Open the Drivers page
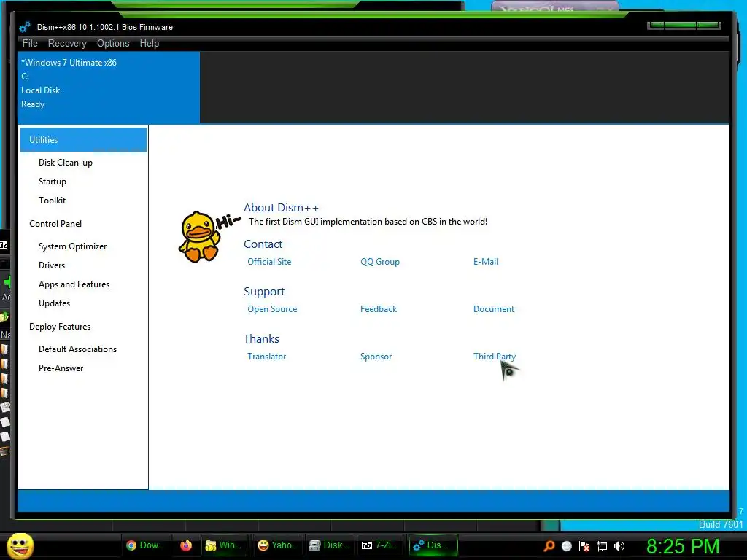 (52, 265)
